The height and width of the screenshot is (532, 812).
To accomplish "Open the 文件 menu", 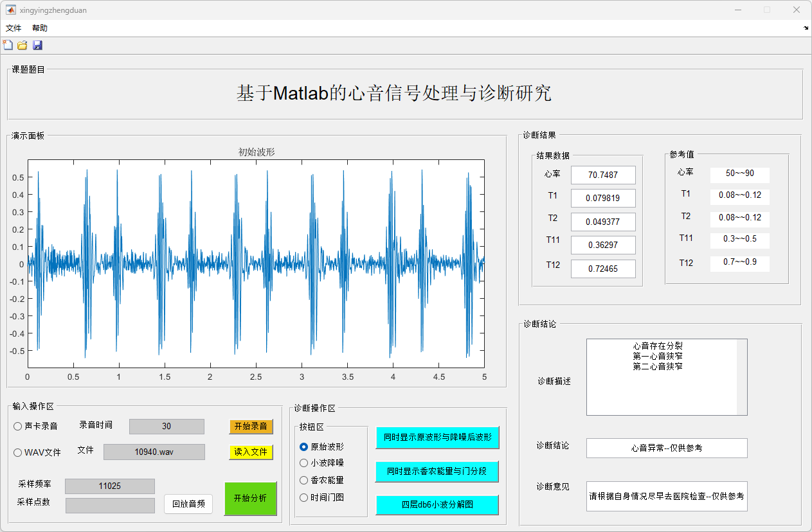I will point(14,28).
